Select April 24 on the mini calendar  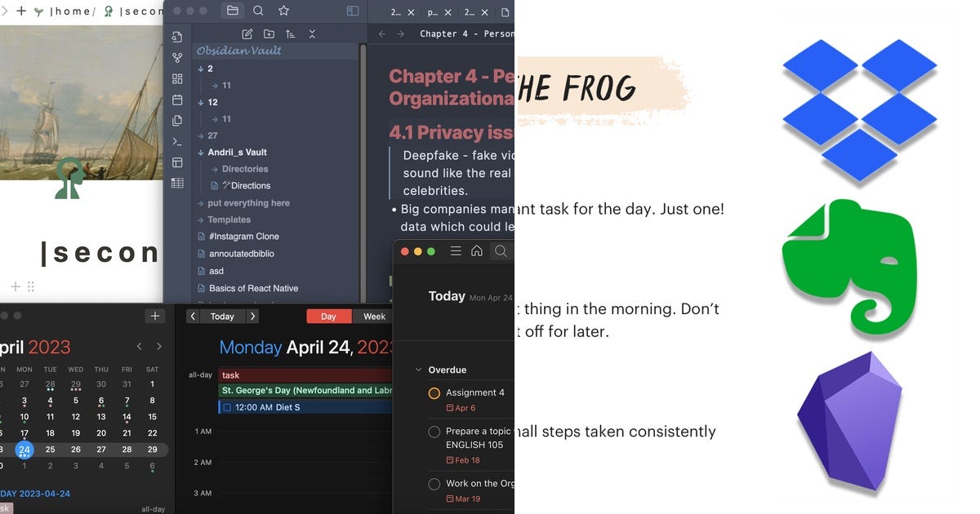point(24,449)
